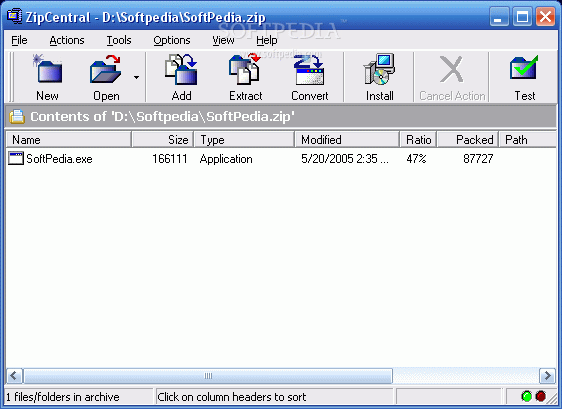Image resolution: width=562 pixels, height=409 pixels.
Task: Open the Help menu
Action: [x=266, y=40]
